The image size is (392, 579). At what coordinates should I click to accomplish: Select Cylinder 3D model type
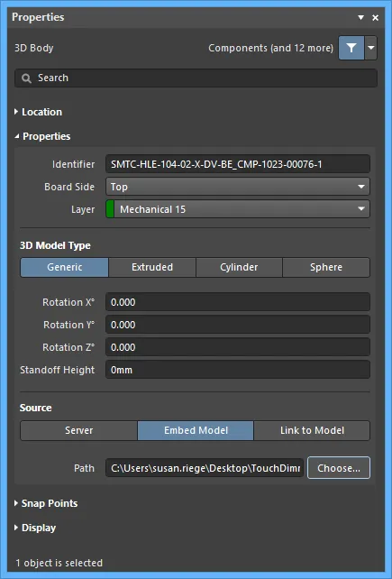pyautogui.click(x=239, y=267)
